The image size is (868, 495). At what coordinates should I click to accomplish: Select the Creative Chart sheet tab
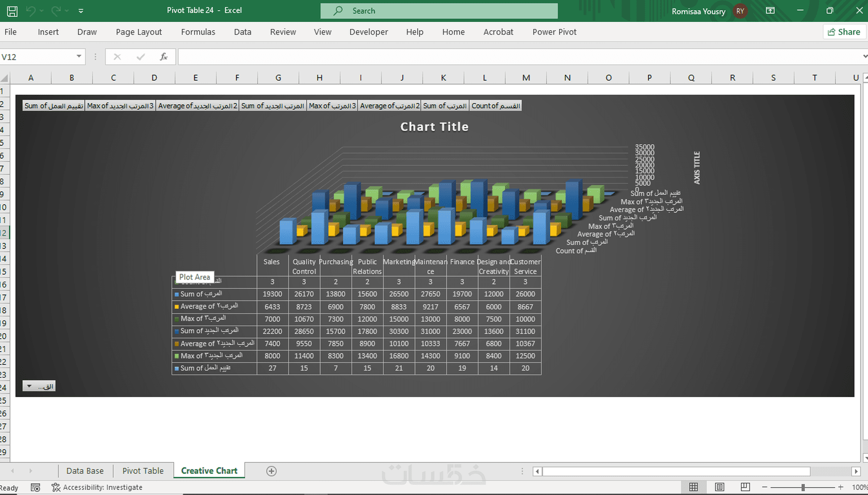pos(209,471)
